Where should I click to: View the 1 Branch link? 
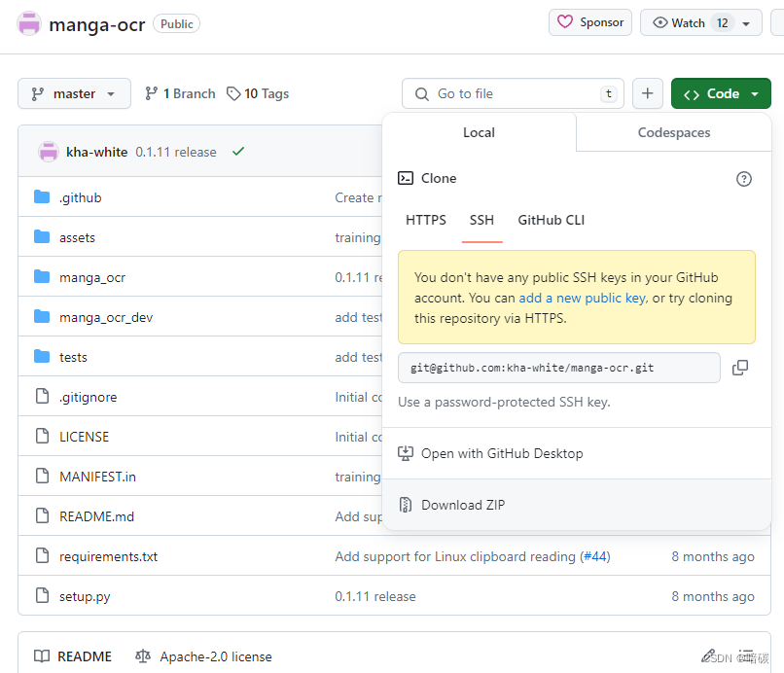180,93
